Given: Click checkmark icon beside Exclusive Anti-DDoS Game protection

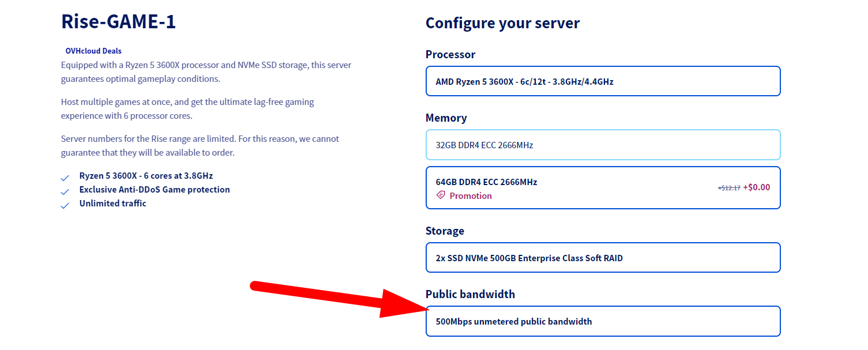Looking at the screenshot, I should pyautogui.click(x=65, y=191).
